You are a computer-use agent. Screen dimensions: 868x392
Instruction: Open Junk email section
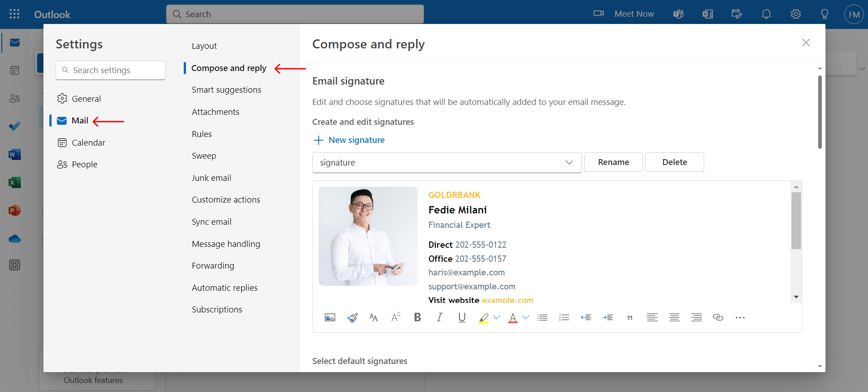(x=211, y=178)
